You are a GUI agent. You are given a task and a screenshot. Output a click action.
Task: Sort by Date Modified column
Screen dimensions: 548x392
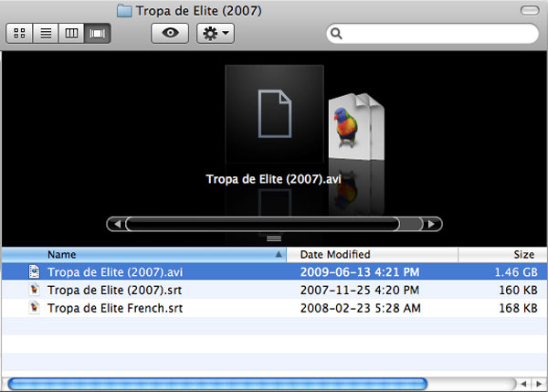click(x=373, y=254)
